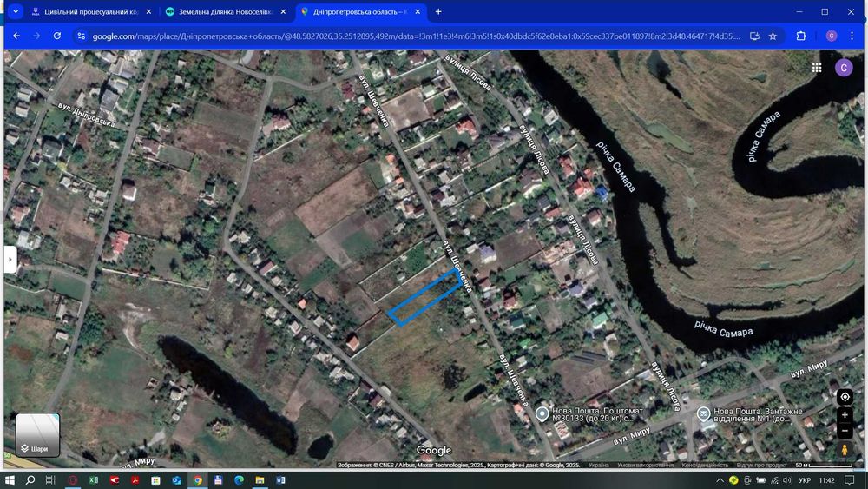
Task: Click the install app icon in address bar
Action: tap(754, 36)
